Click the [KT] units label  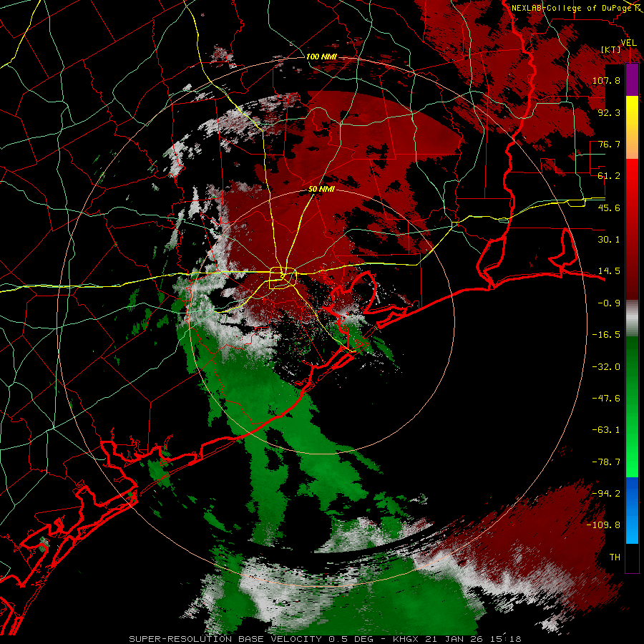point(611,49)
